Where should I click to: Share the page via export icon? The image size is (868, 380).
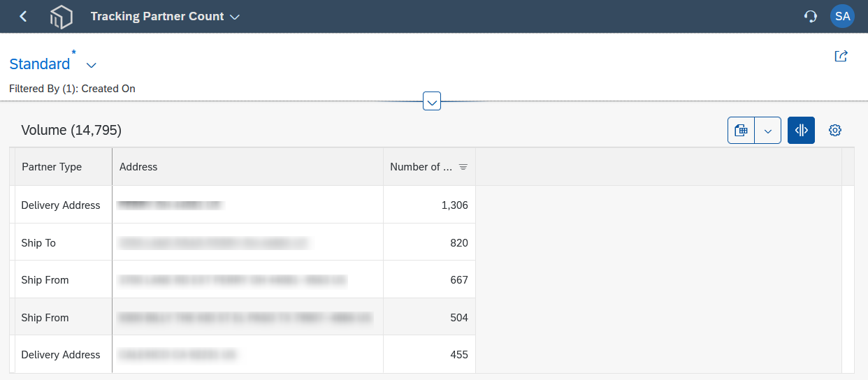[841, 56]
